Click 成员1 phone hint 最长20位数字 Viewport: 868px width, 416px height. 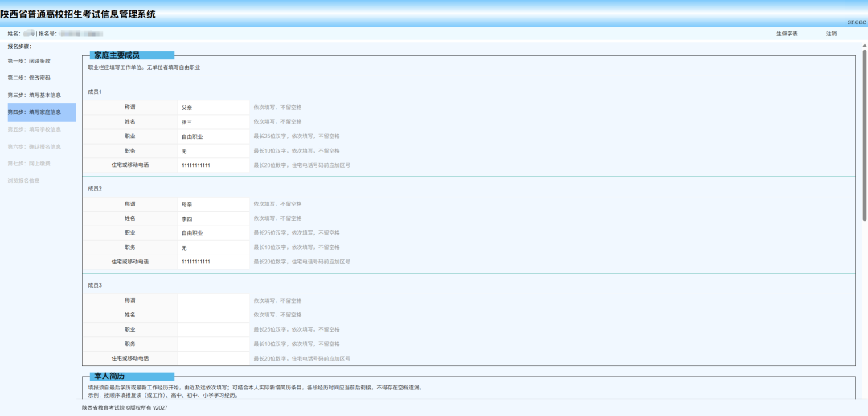click(x=301, y=165)
